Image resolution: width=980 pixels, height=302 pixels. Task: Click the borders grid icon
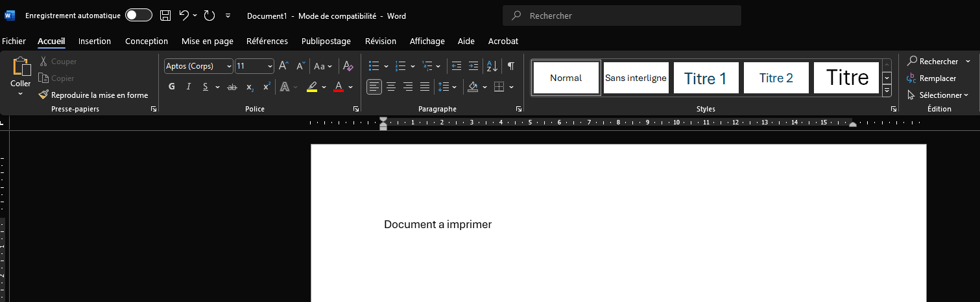pos(499,87)
